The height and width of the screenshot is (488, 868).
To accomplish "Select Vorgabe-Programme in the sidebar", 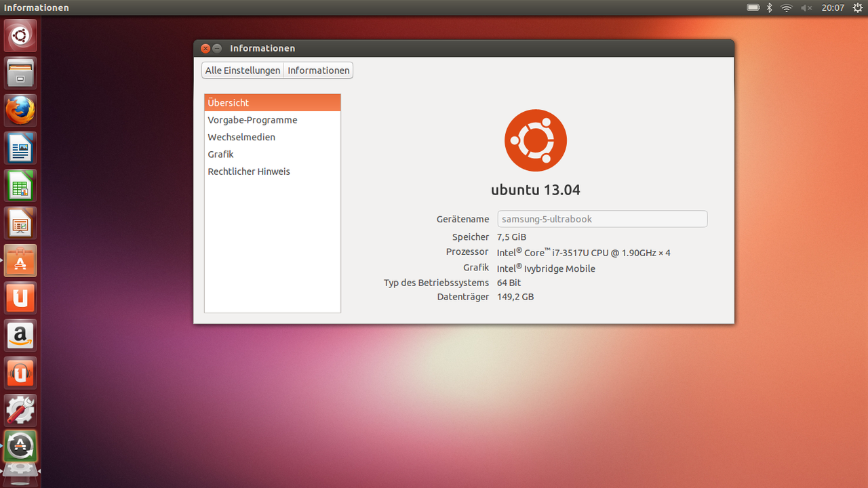I will [273, 120].
